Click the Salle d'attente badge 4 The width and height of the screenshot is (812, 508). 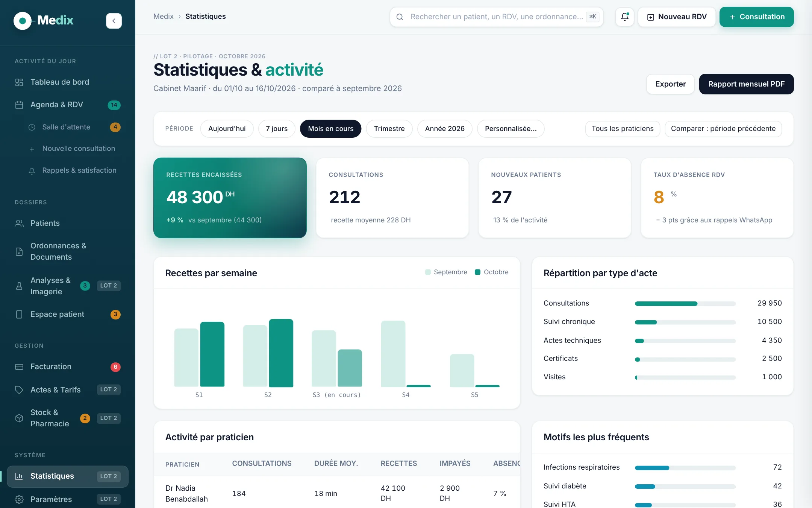115,127
